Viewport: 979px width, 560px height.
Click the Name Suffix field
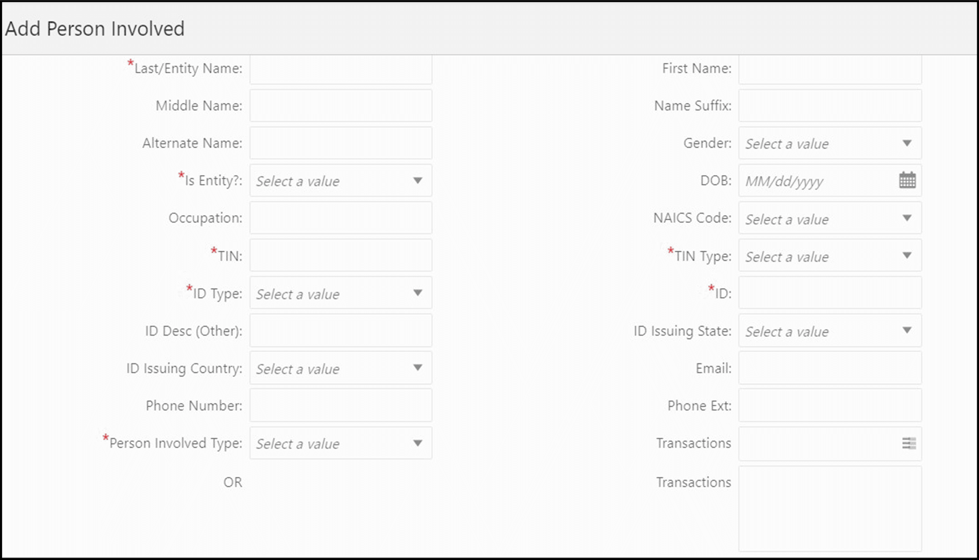pyautogui.click(x=830, y=105)
